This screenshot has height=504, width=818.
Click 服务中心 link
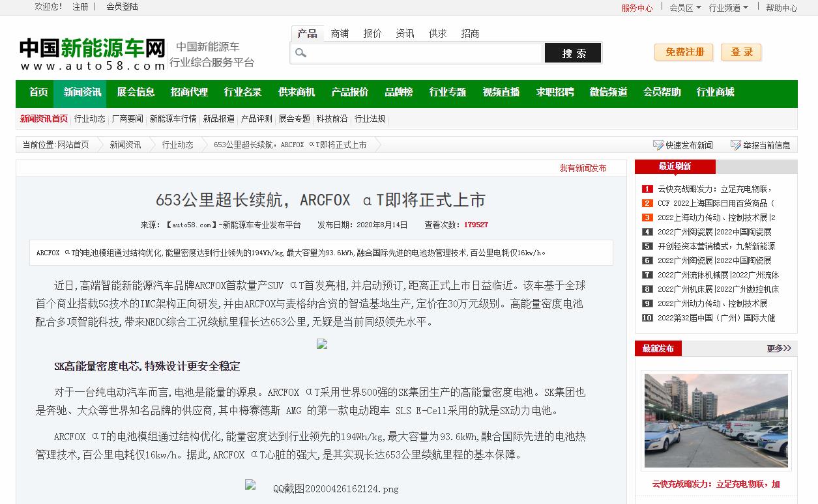click(x=637, y=8)
